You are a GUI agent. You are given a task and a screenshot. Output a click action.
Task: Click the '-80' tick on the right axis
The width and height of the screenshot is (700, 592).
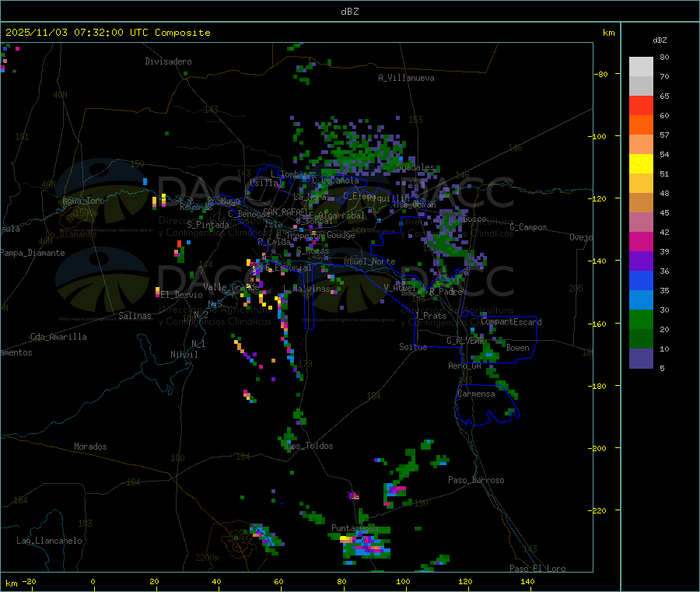click(x=601, y=74)
